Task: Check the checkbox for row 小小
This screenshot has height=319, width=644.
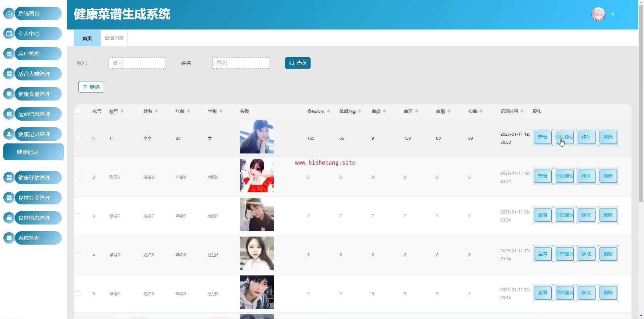Action: [x=78, y=138]
